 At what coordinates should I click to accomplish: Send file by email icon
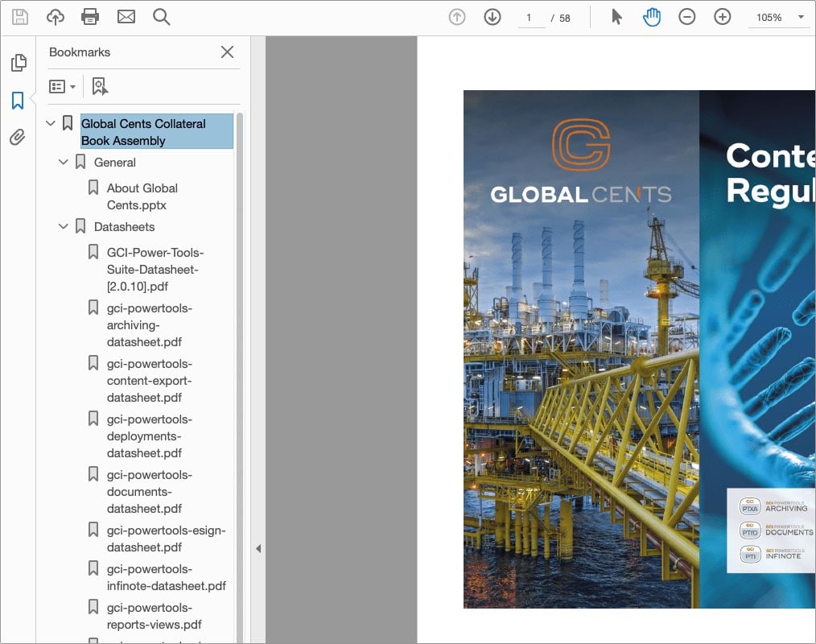pyautogui.click(x=126, y=17)
